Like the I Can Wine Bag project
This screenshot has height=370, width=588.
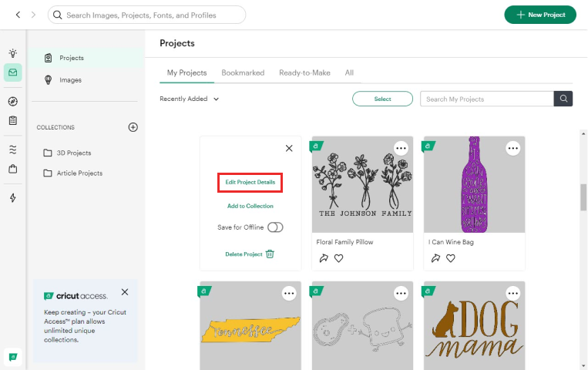pos(451,258)
